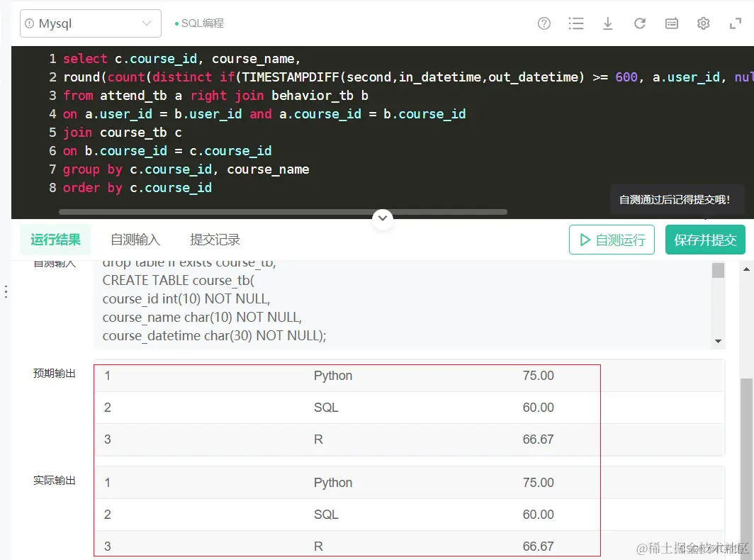Click the SQL编程 label

click(203, 23)
